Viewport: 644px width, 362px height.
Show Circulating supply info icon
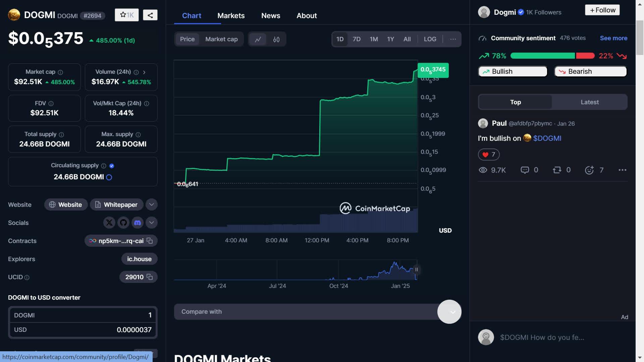pyautogui.click(x=104, y=166)
